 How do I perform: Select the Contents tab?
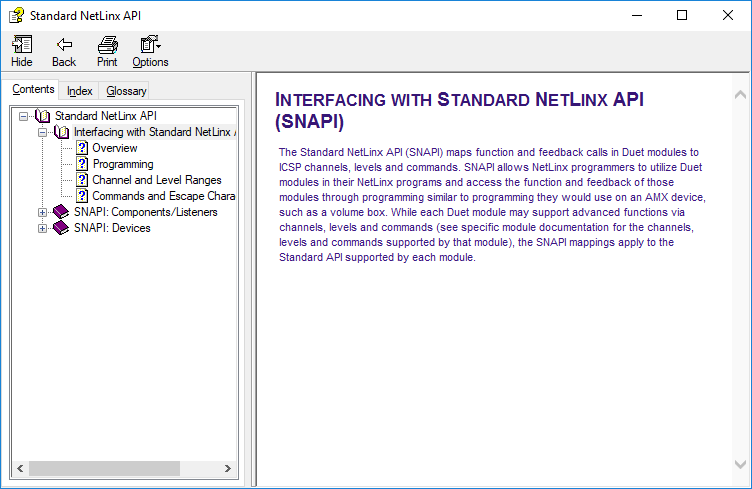click(x=33, y=90)
